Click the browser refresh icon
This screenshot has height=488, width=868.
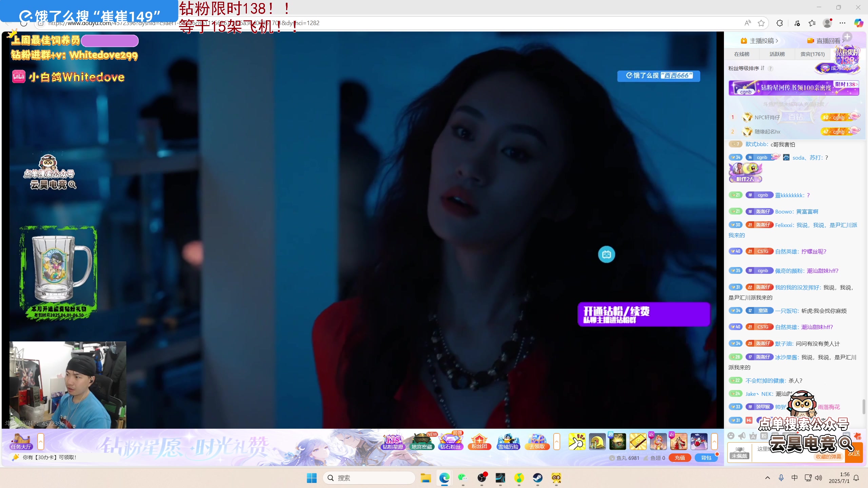click(x=24, y=23)
